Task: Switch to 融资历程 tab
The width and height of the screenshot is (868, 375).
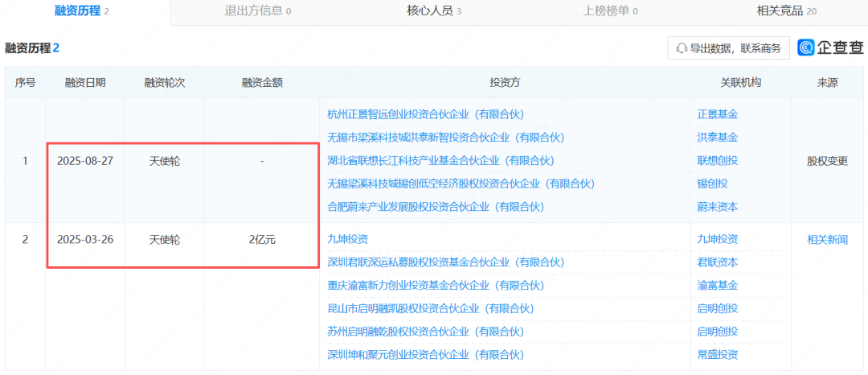Action: point(81,10)
